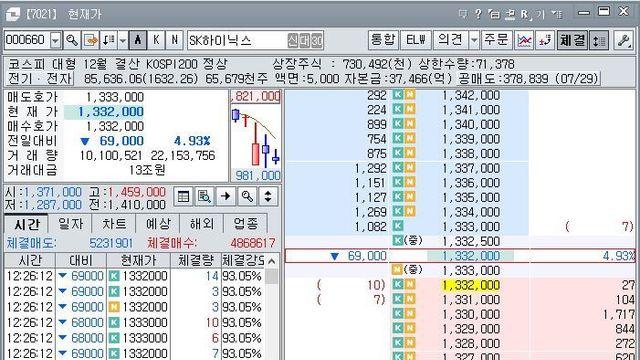Open the title bar menu list icon
Screen dimensions: 640x360
(x=557, y=14)
